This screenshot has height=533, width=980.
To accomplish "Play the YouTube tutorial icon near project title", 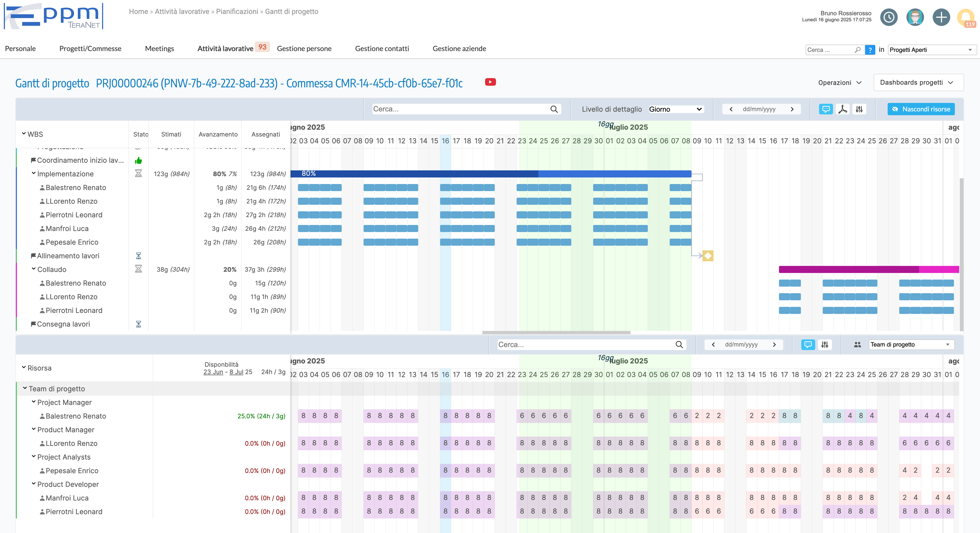I will tap(491, 82).
